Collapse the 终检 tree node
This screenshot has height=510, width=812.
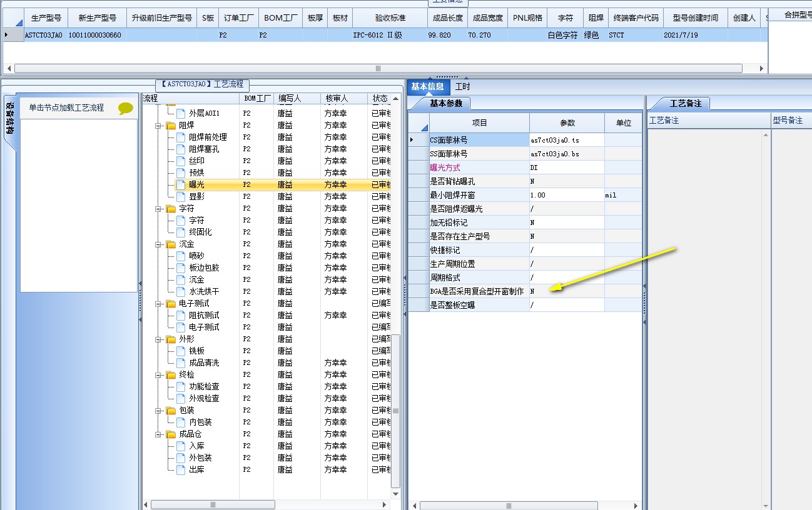[x=159, y=375]
